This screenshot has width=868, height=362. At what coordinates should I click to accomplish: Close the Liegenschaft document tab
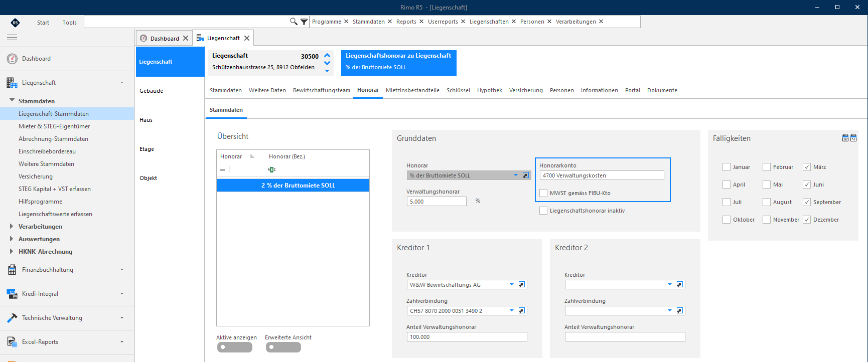pos(247,38)
